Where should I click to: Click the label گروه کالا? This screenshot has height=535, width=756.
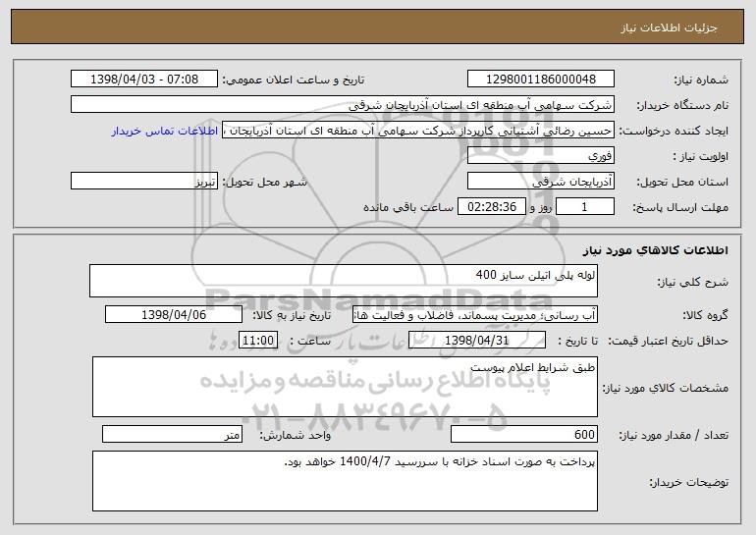706,315
